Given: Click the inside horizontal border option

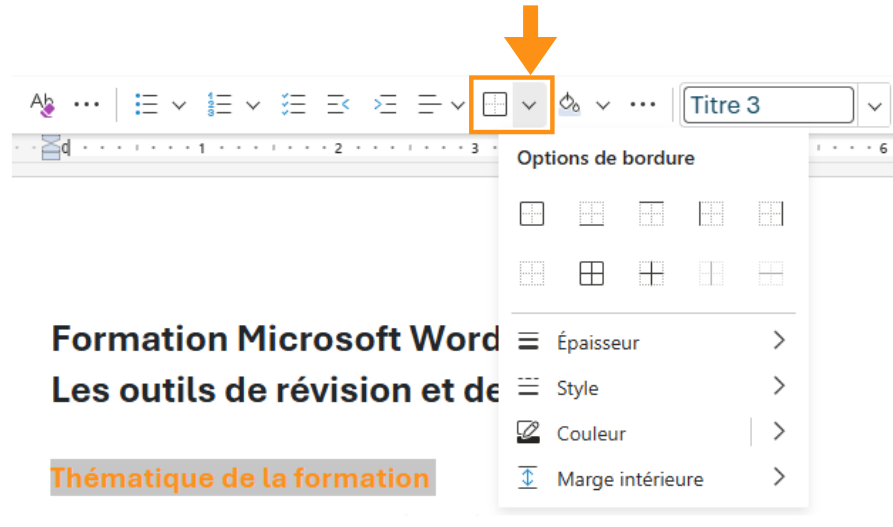Looking at the screenshot, I should click(x=771, y=273).
